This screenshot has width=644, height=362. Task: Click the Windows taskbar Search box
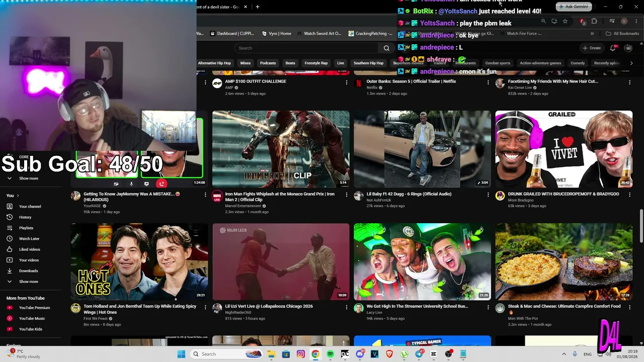coord(227,354)
